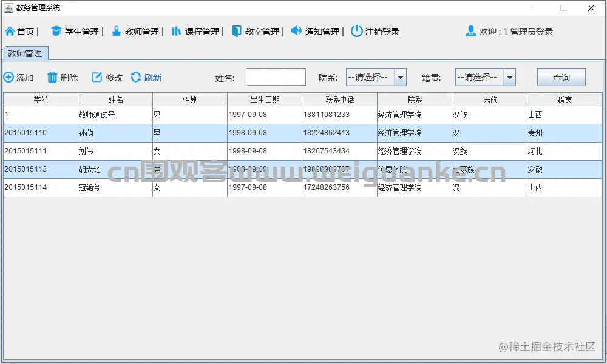Image resolution: width=607 pixels, height=364 pixels.
Task: Click the home icon beside 首页
Action: click(x=10, y=32)
